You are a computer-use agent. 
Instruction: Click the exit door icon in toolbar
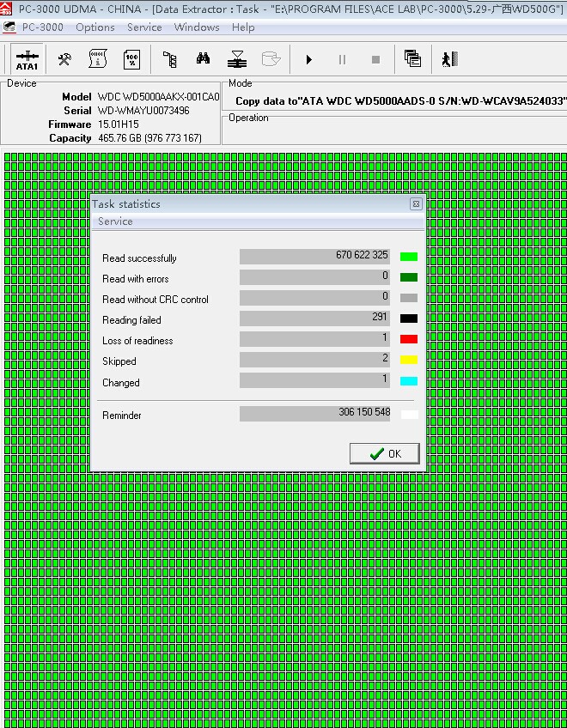[x=447, y=59]
